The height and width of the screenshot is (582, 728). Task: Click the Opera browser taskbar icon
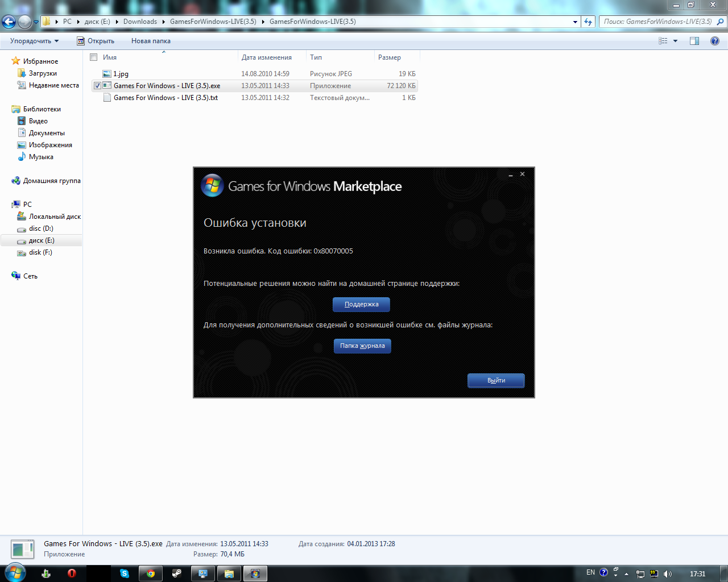pos(72,573)
